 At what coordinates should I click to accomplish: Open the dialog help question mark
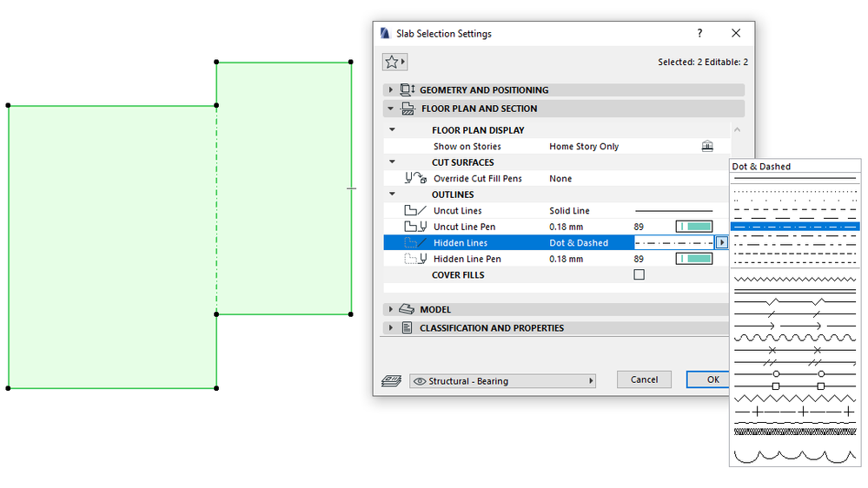699,33
